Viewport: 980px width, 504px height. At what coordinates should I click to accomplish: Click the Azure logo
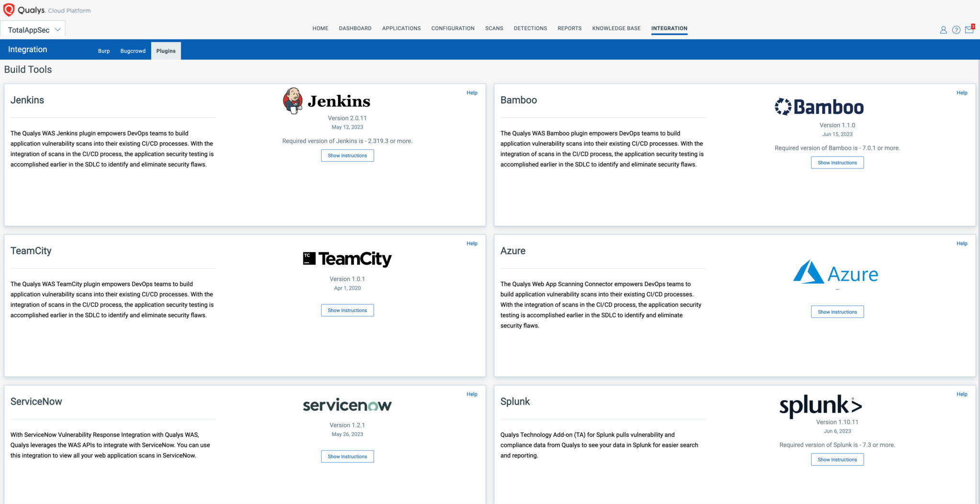tap(836, 274)
